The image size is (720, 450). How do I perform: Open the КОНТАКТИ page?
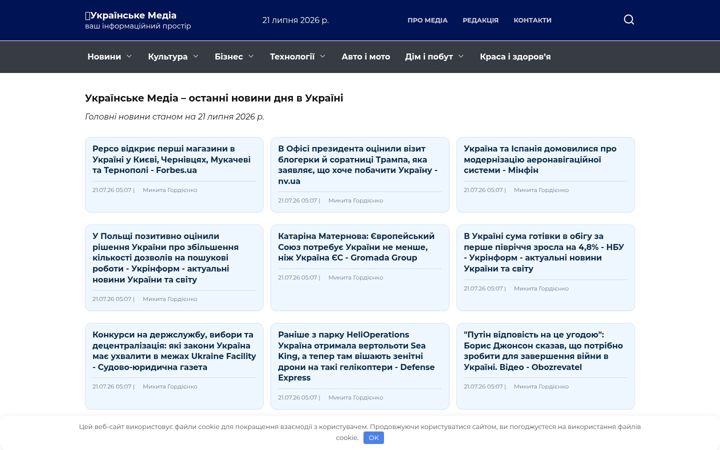(x=532, y=20)
